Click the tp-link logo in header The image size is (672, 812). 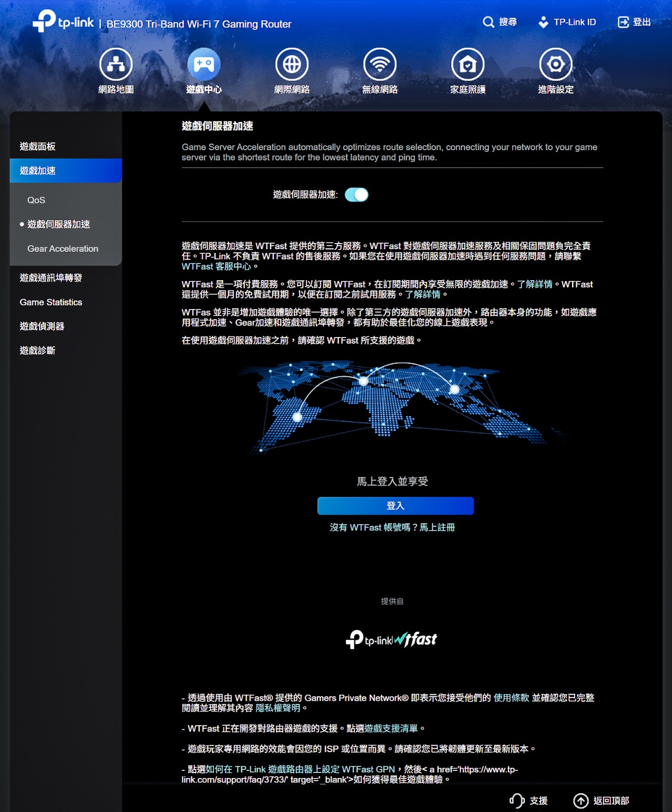[x=63, y=21]
